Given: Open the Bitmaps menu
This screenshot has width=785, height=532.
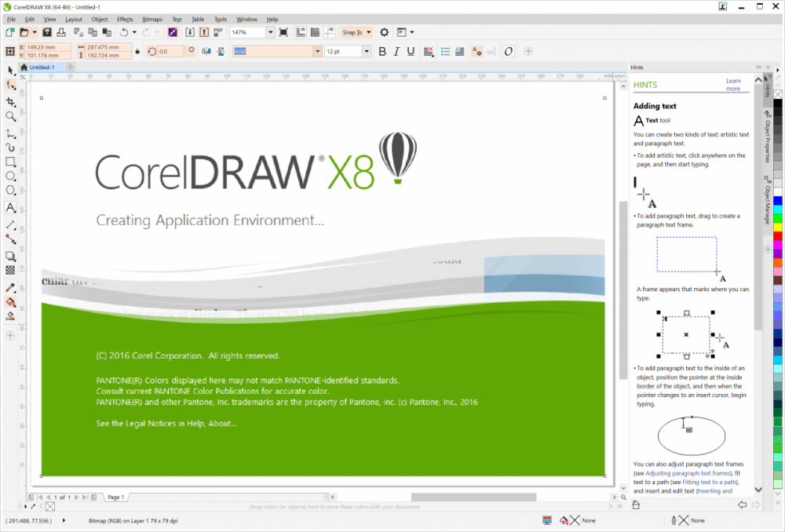Looking at the screenshot, I should (152, 19).
